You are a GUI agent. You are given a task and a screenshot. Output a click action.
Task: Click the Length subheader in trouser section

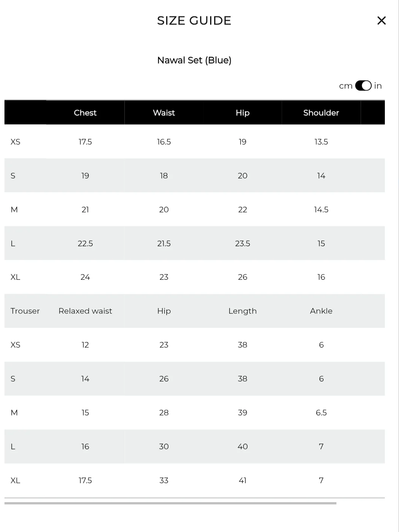coord(243,311)
